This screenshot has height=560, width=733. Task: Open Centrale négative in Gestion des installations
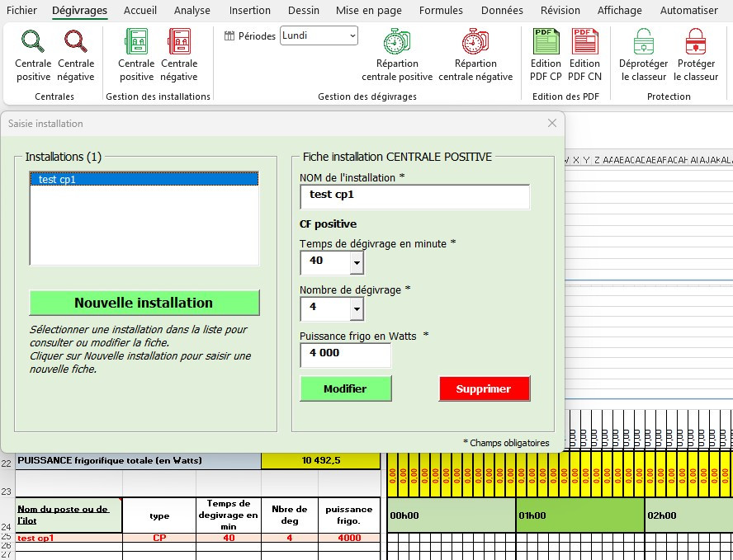(x=179, y=42)
